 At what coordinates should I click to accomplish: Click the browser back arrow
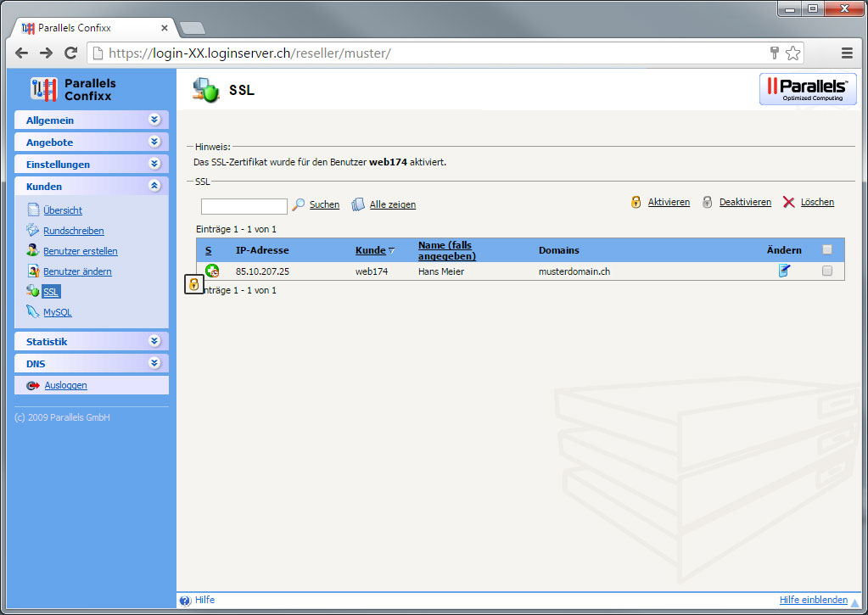tap(21, 53)
